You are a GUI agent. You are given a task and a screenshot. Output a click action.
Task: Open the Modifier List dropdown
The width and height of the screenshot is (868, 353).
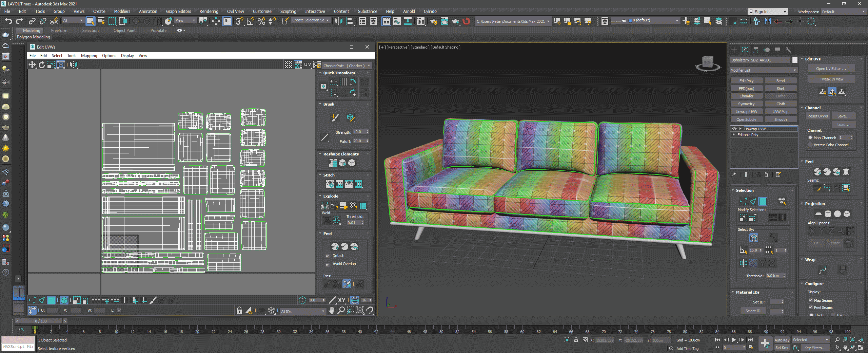pos(763,70)
